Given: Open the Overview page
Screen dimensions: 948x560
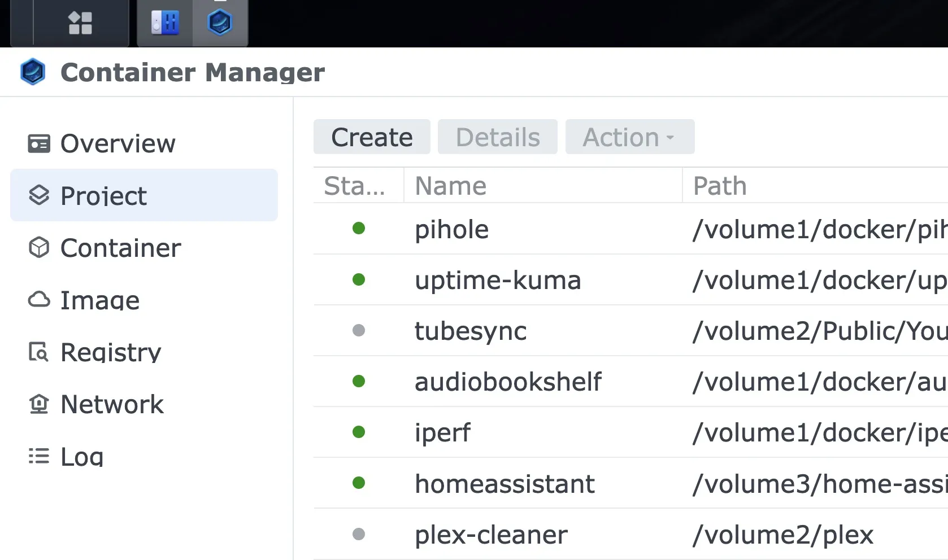Looking at the screenshot, I should 118,144.
